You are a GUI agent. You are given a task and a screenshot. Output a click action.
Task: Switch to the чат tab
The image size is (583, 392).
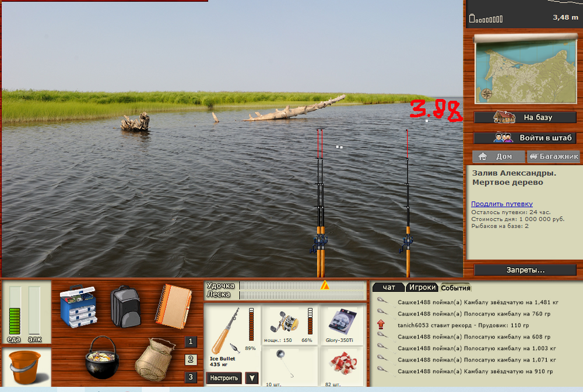click(388, 287)
